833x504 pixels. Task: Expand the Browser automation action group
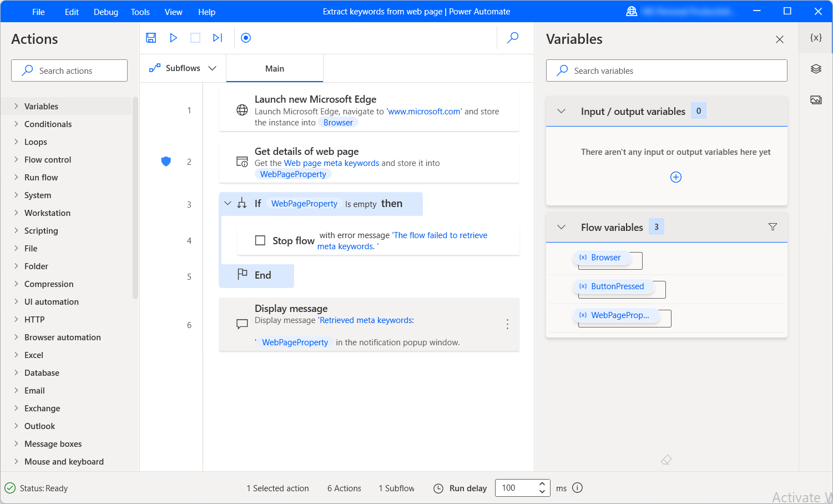coord(16,337)
